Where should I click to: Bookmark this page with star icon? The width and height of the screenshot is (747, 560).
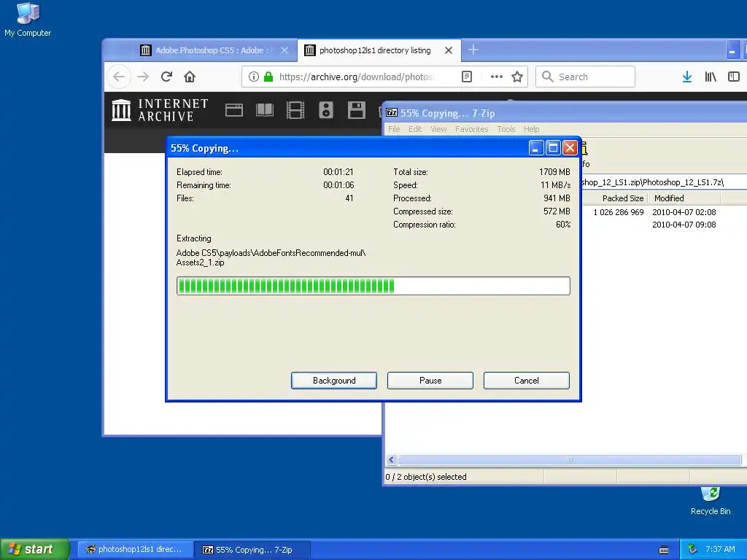point(517,77)
